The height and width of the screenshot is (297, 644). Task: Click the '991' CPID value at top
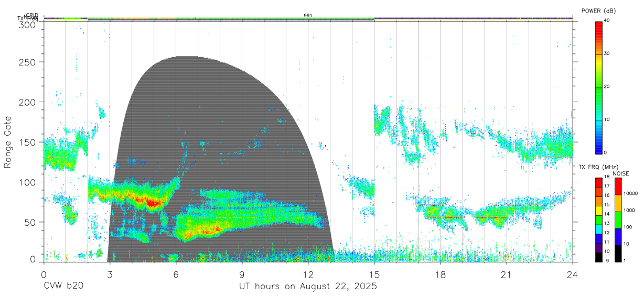coord(308,16)
